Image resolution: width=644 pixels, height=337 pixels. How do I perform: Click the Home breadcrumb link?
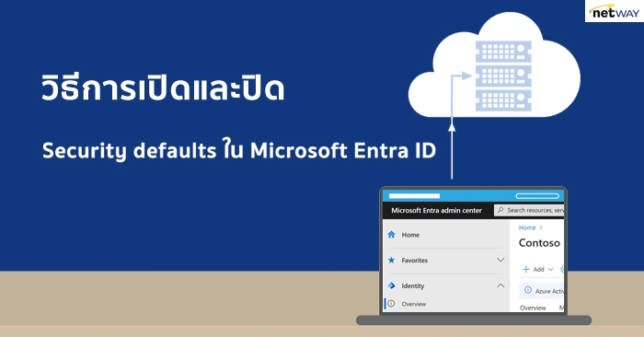[x=527, y=227]
